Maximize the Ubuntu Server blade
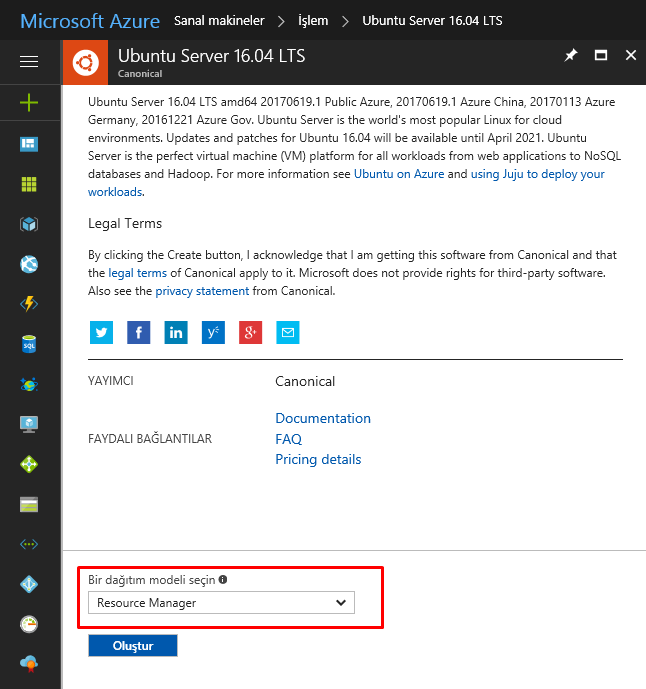Image resolution: width=646 pixels, height=689 pixels. coord(601,55)
